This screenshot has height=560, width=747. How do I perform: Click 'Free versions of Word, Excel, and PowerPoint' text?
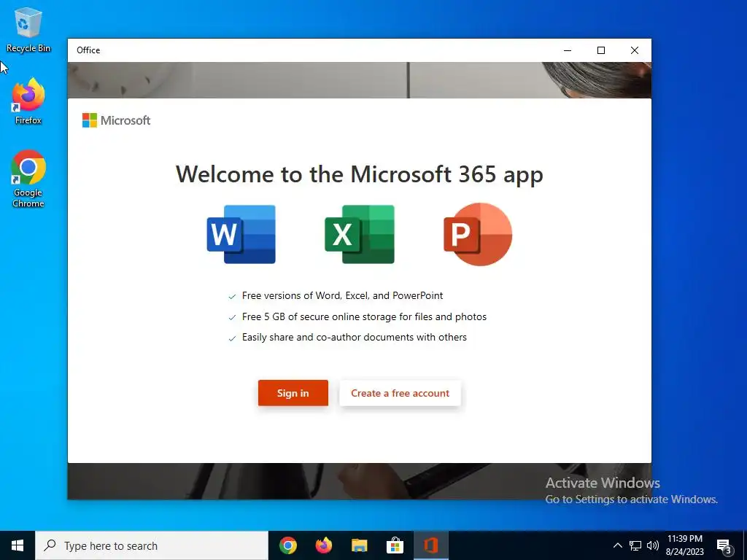pos(343,296)
